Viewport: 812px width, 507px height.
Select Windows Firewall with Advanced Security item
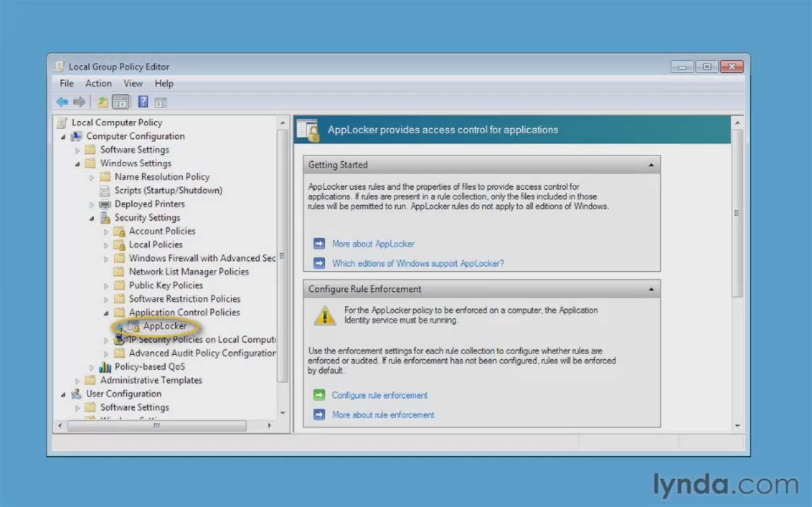point(202,258)
